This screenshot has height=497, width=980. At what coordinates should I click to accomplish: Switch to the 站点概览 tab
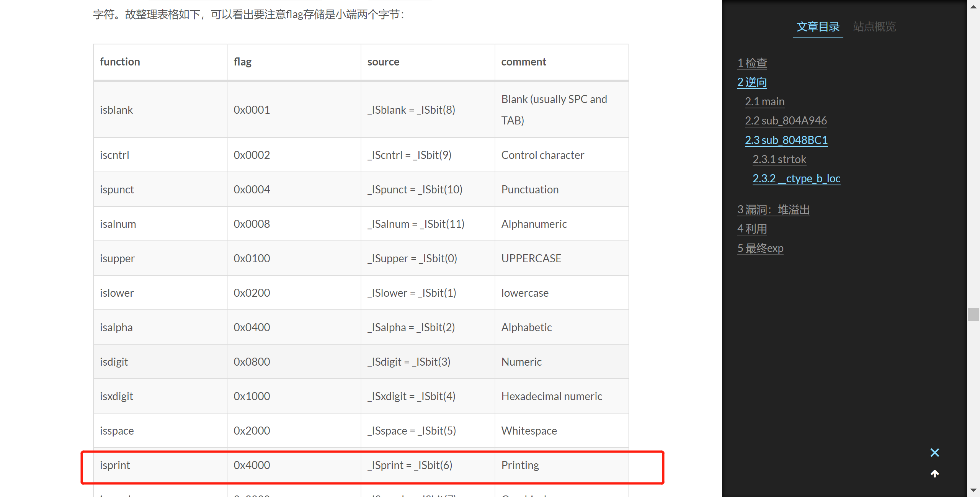click(x=874, y=26)
